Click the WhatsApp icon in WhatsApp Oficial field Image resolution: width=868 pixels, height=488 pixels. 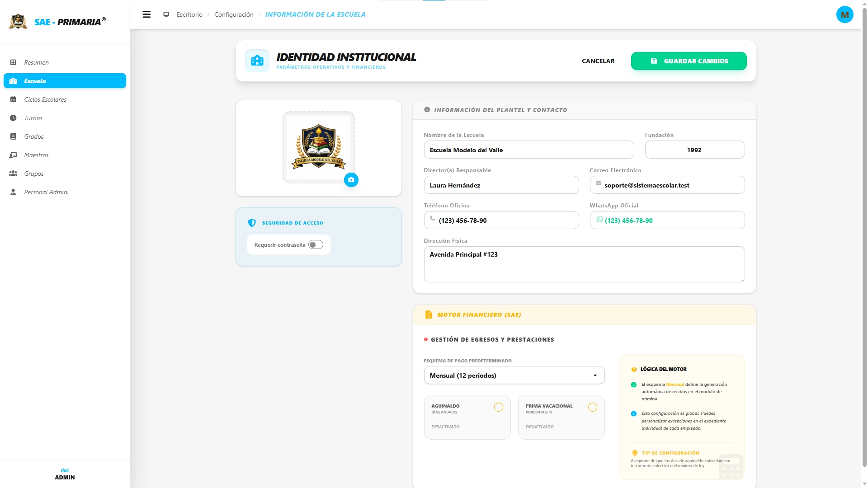599,220
